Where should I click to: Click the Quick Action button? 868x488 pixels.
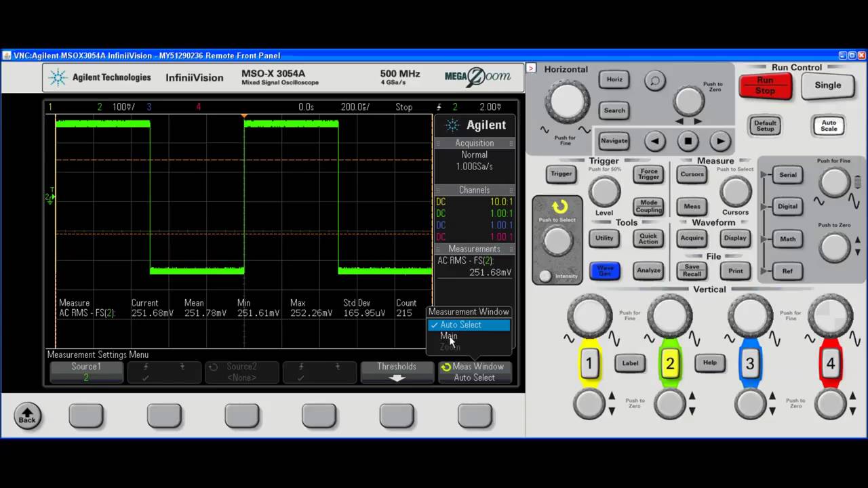648,238
